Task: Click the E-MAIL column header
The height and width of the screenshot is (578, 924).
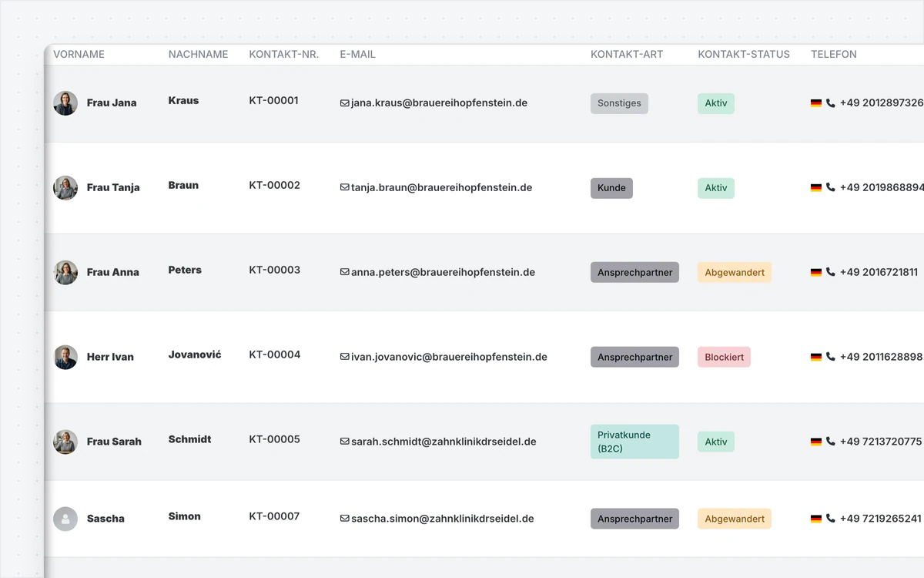Action: coord(358,55)
